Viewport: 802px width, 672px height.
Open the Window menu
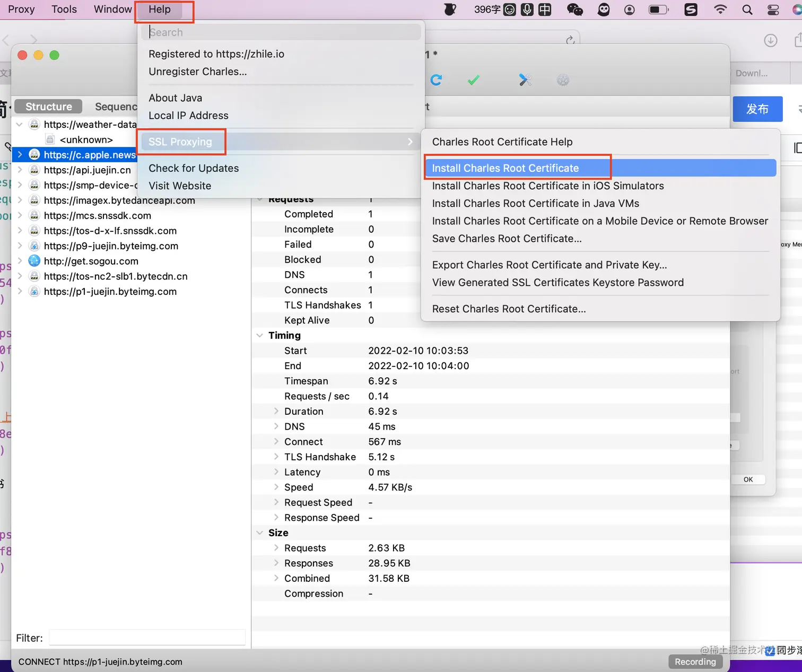(113, 9)
